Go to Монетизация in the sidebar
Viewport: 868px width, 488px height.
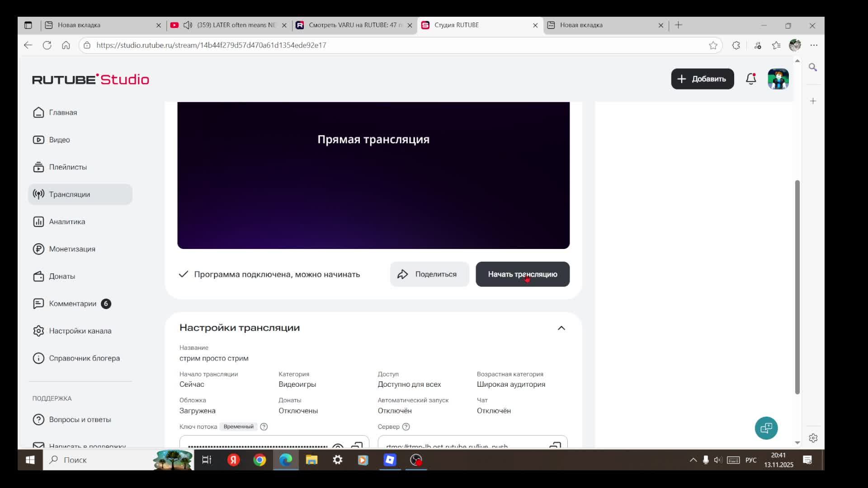click(72, 249)
